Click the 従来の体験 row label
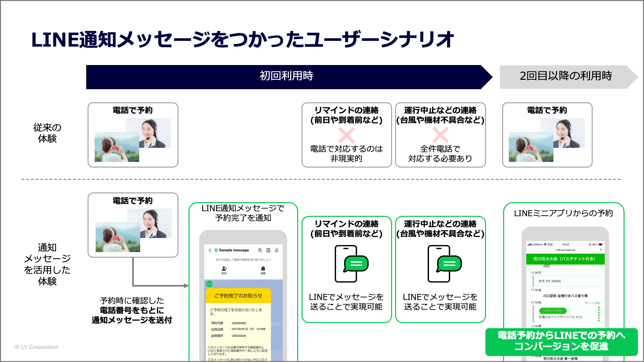This screenshot has height=362, width=644. point(47,133)
